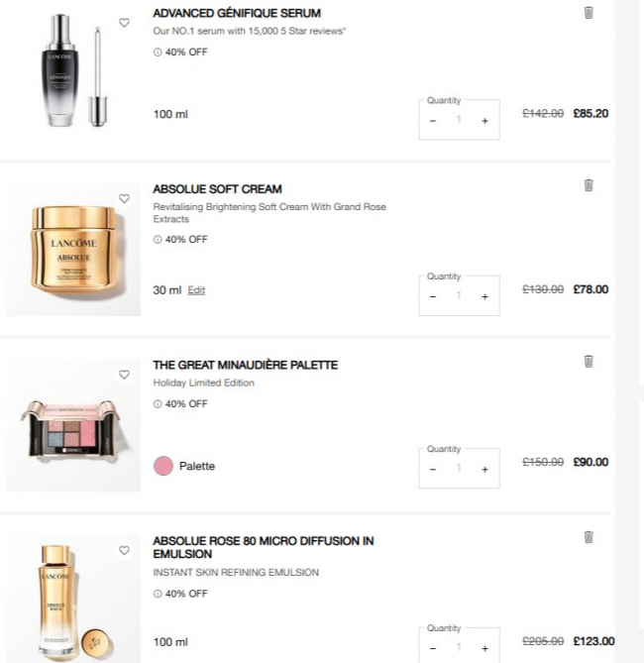Open info icon beside Génifique 40% OFF

(158, 53)
